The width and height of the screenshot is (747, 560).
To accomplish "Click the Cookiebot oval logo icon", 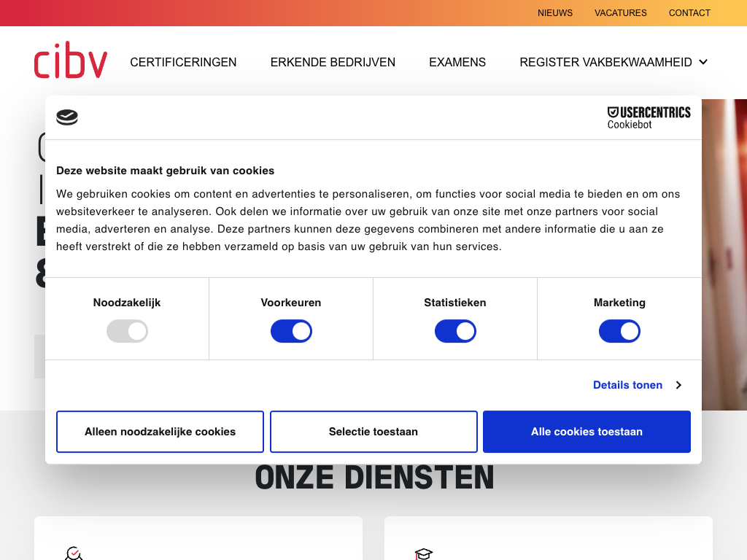I will tap(67, 117).
